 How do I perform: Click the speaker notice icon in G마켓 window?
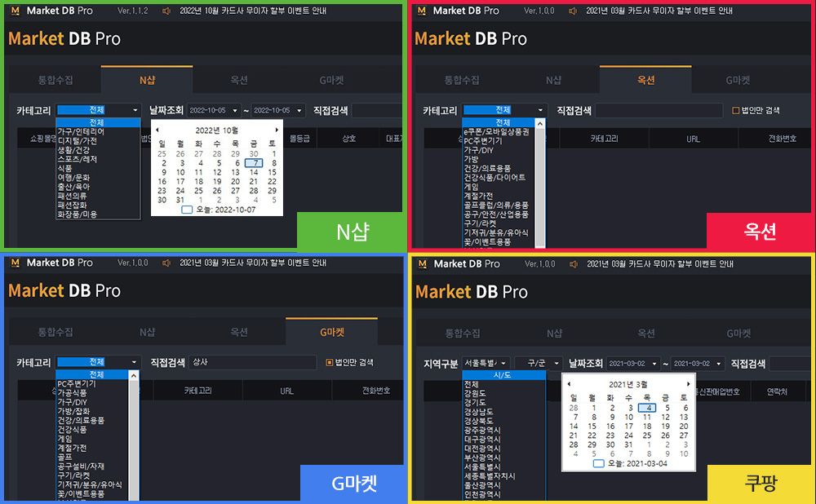pyautogui.click(x=166, y=263)
